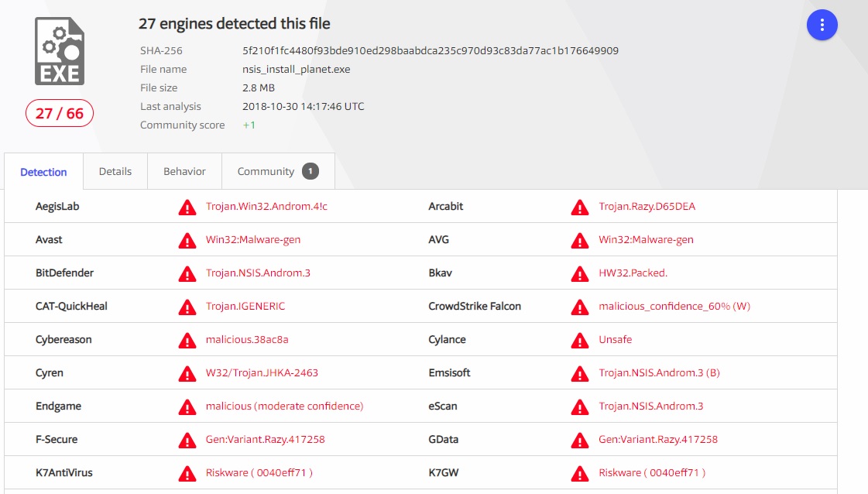Click the warning icon for CAT-QuickHeal
Screen dimensions: 868x494
click(187, 307)
